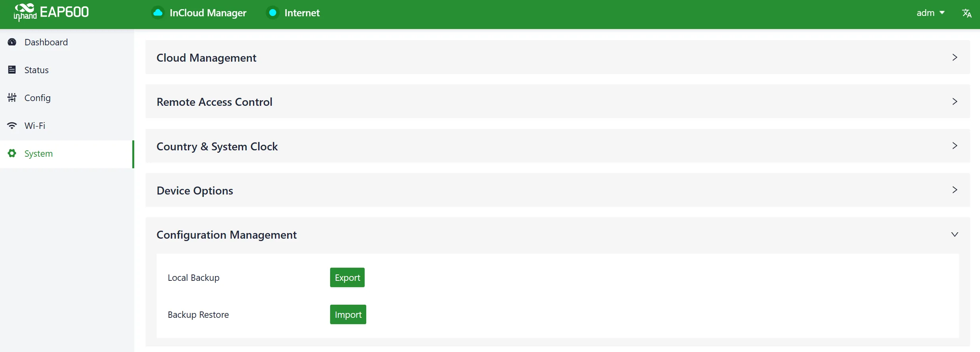Click the Wi-Fi signal icon

[x=12, y=126]
